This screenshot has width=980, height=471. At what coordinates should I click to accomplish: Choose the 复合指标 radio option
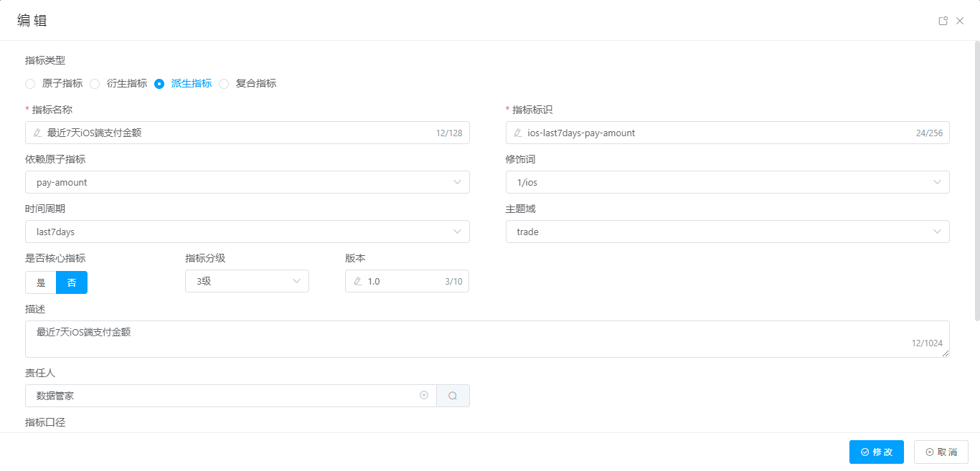pos(224,84)
